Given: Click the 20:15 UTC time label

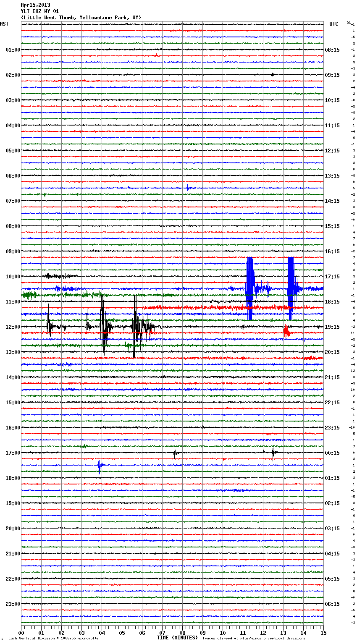Looking at the screenshot, I should [332, 352].
